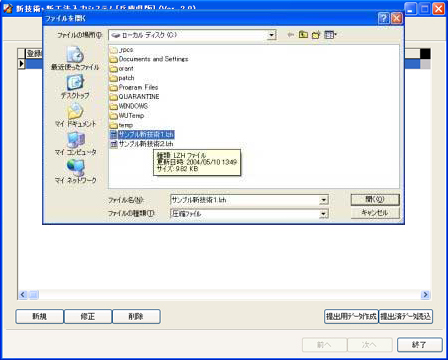Select the patch folder
This screenshot has width=448, height=360.
tap(122, 78)
